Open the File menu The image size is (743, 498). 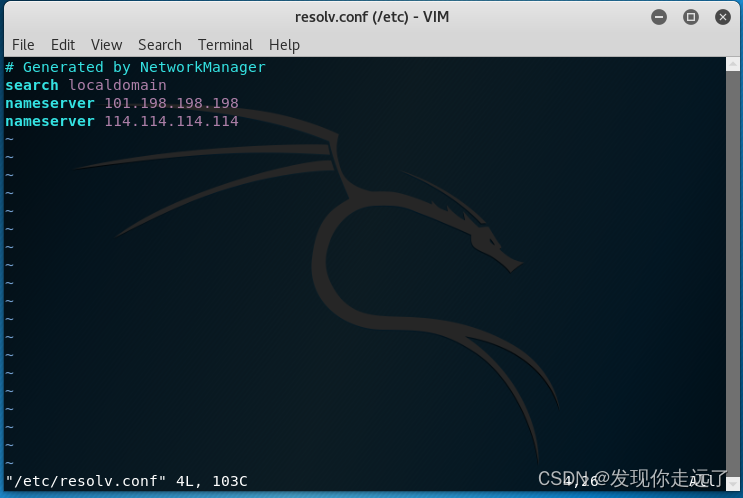click(23, 45)
